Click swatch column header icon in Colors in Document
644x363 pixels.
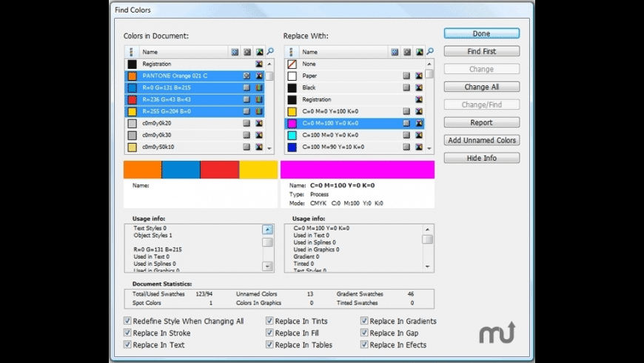pos(132,52)
